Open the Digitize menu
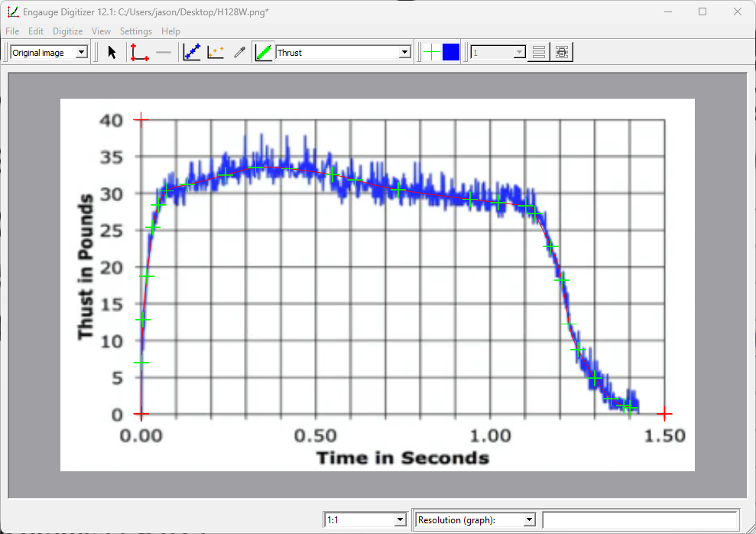The image size is (756, 534). coord(67,31)
